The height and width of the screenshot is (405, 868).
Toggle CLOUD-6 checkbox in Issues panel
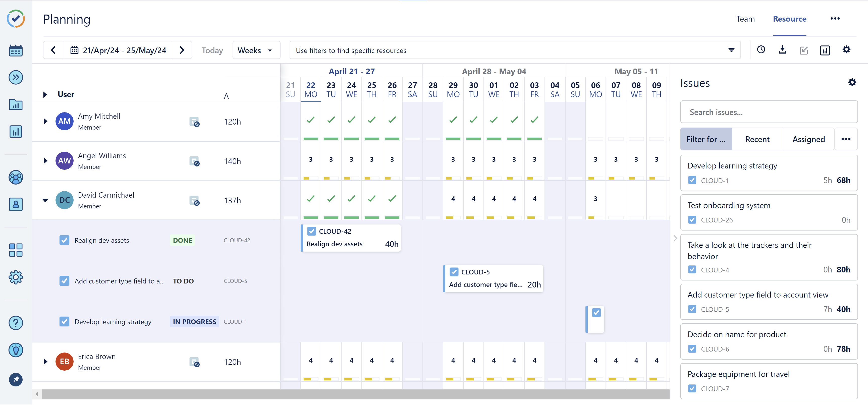[x=692, y=349]
